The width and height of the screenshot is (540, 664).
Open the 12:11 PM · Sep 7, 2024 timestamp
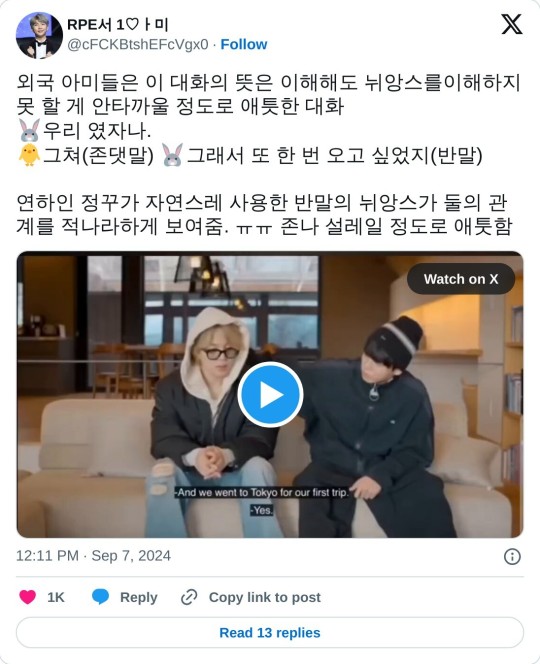93,556
